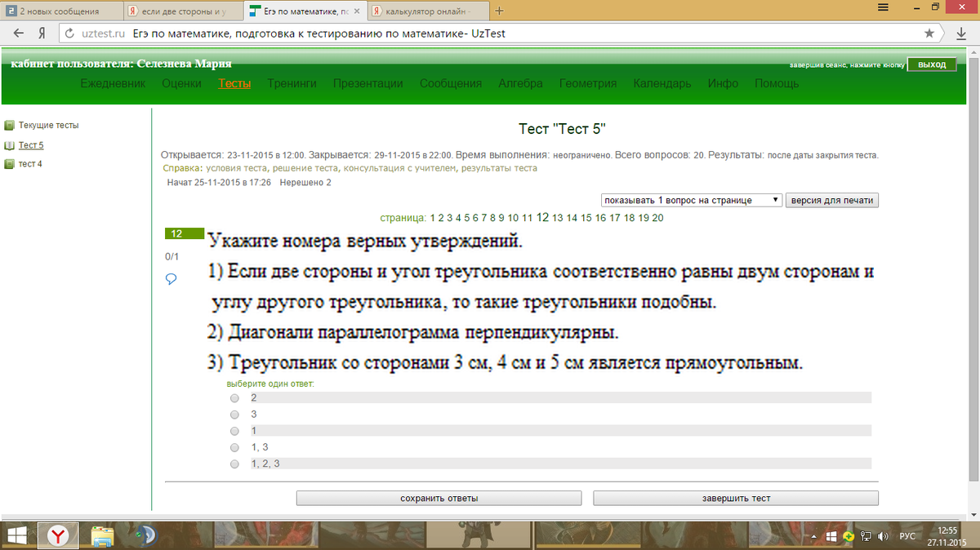Open the Инфо menu item
The width and height of the screenshot is (980, 550).
(x=723, y=83)
